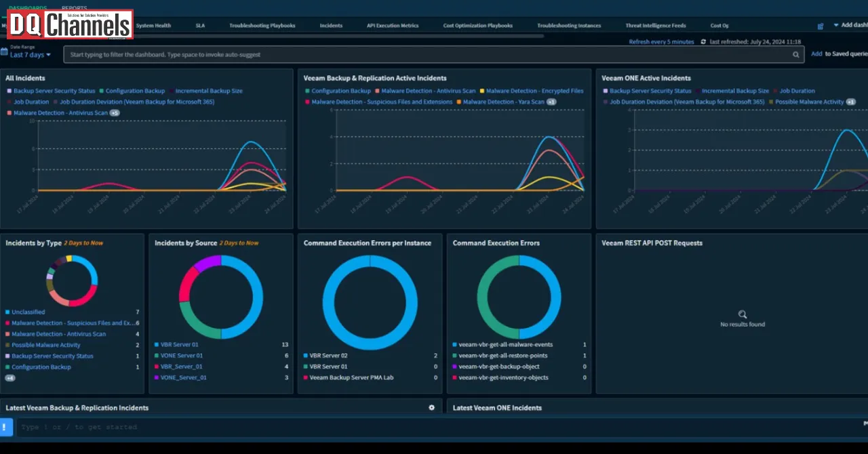Click Possible Malware Activity in Incidents by Type
This screenshot has height=454, width=868.
point(45,345)
